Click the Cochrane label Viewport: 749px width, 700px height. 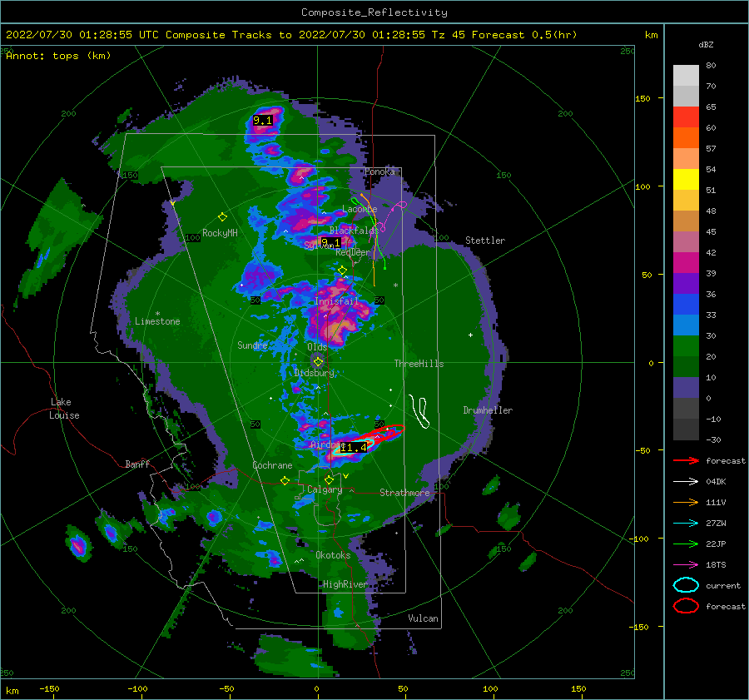pos(272,465)
